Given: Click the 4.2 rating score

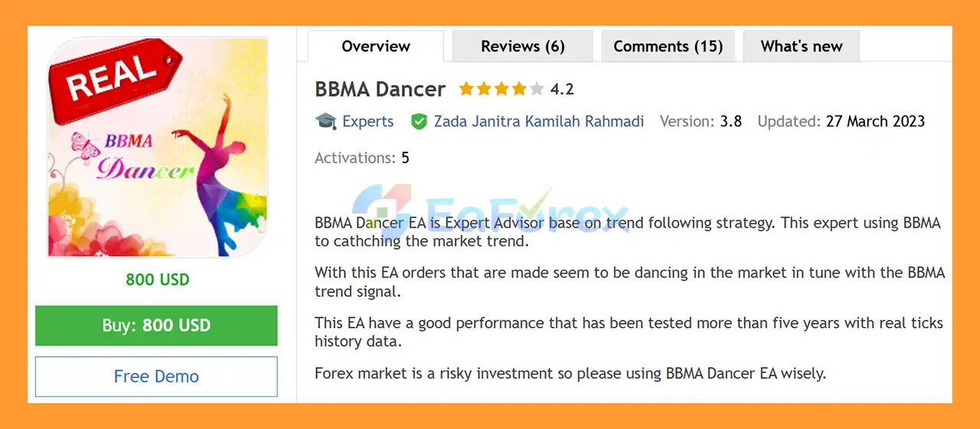Looking at the screenshot, I should click(562, 89).
